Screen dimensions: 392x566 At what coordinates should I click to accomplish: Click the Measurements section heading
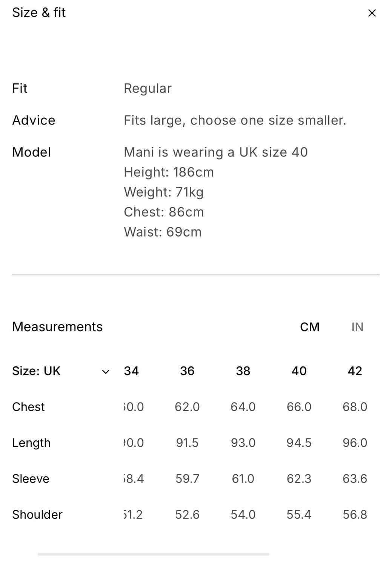(x=57, y=327)
